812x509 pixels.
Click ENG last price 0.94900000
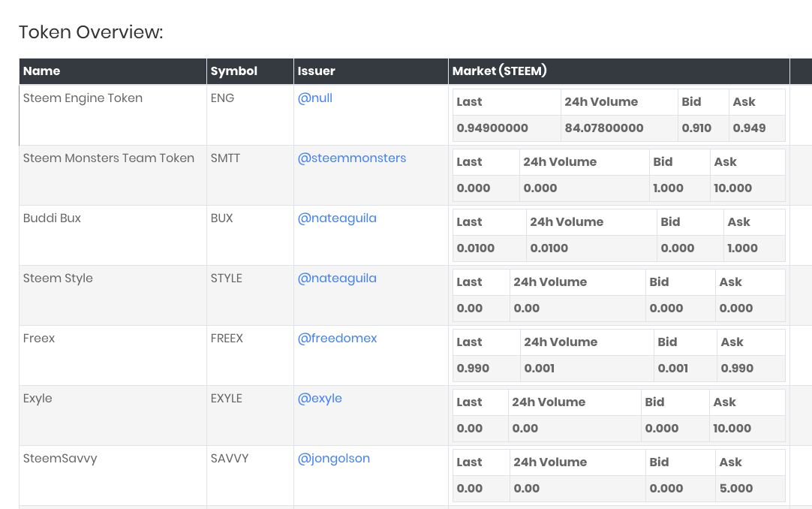(x=492, y=128)
